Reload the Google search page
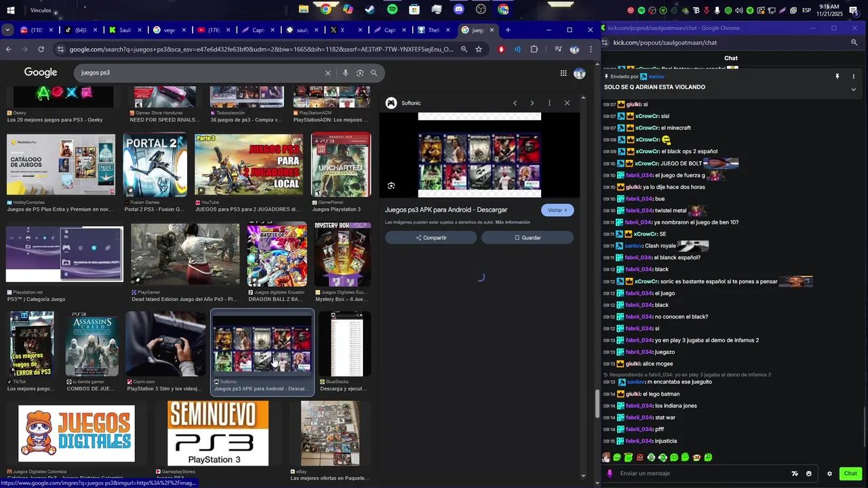The image size is (868, 488). click(41, 49)
